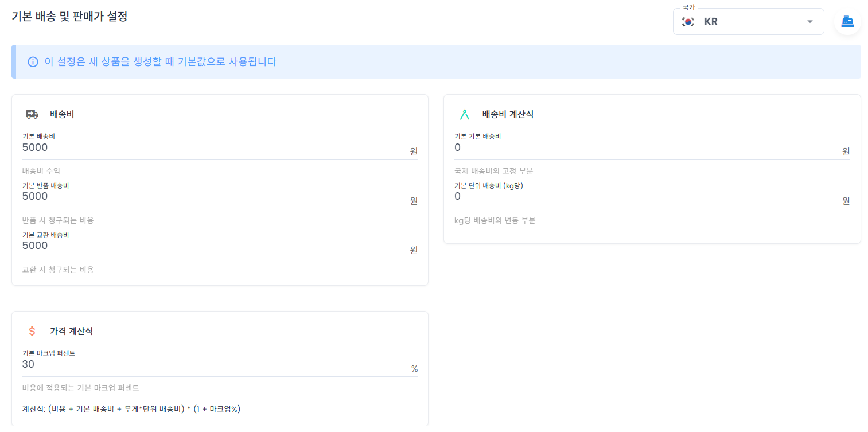Open the 국가 country dropdown
The width and height of the screenshot is (868, 432).
click(749, 22)
